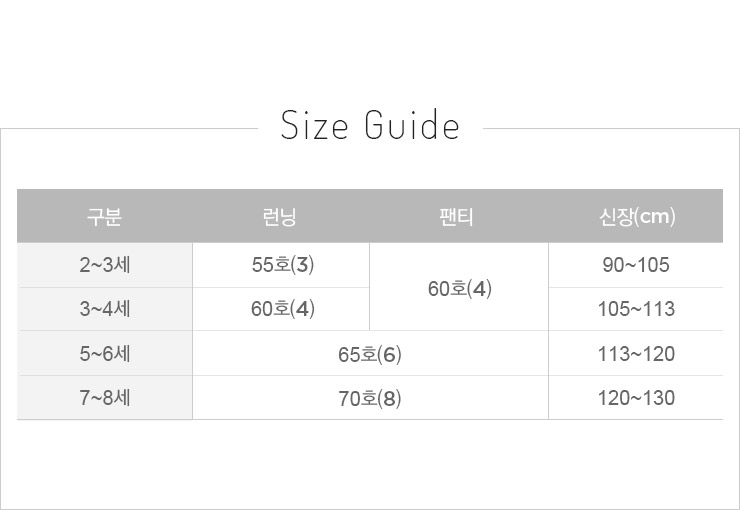Click the digit 8 in 70호(8)
Image resolution: width=740 pixels, height=510 pixels.
click(x=389, y=399)
